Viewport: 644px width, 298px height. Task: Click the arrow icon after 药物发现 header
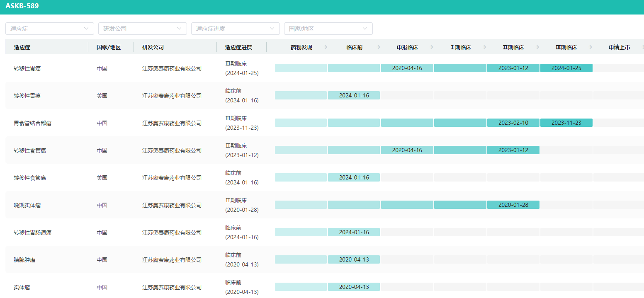[x=326, y=47]
